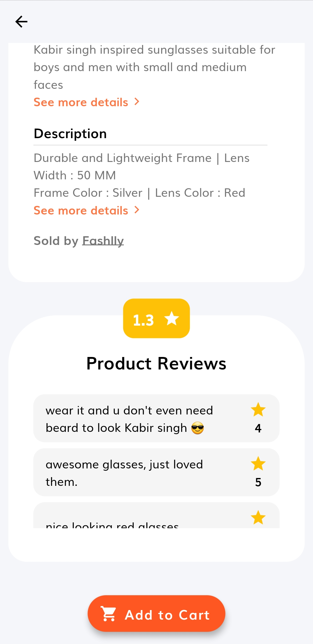This screenshot has height=644, width=313.
Task: Tap the back arrow icon
Action: 21,22
